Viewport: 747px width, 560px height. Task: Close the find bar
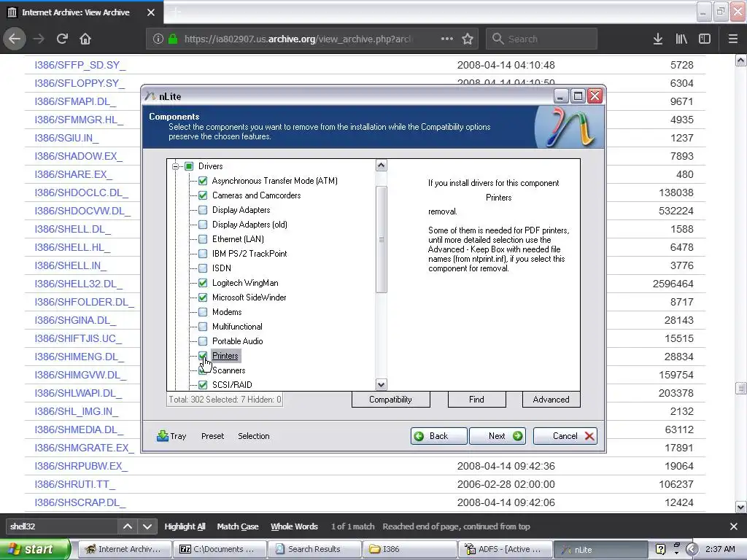[734, 526]
